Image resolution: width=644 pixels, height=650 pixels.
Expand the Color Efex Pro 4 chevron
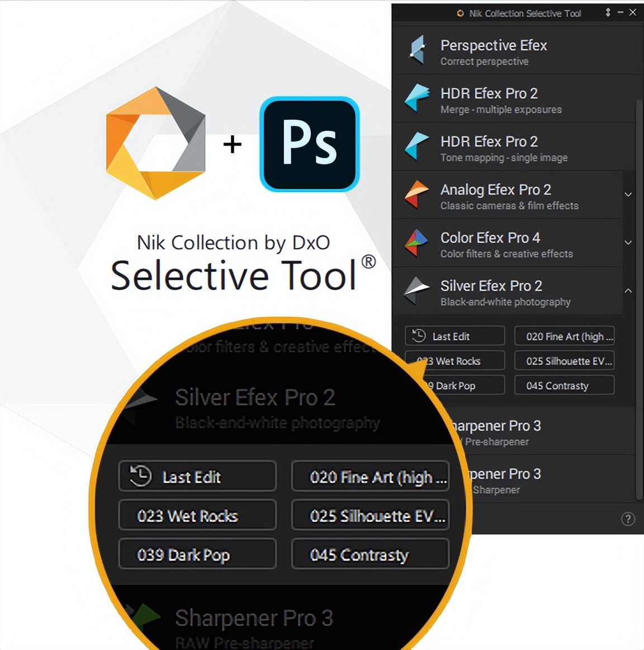click(x=628, y=243)
